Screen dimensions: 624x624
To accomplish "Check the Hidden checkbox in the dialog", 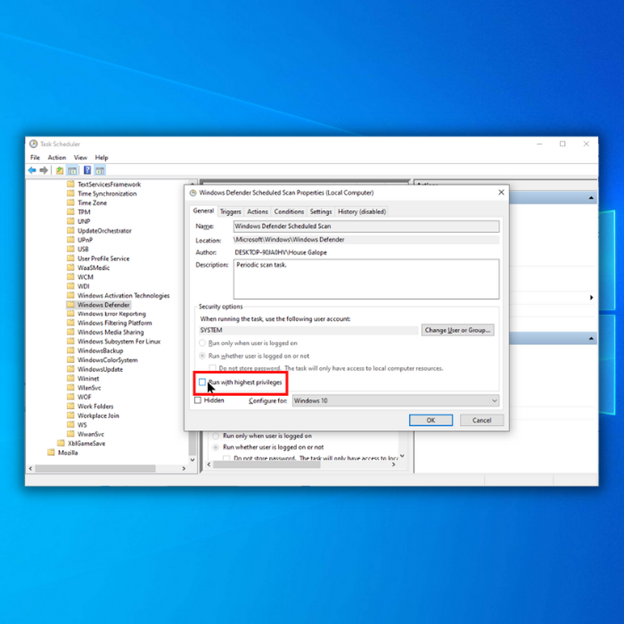I will pyautogui.click(x=198, y=400).
